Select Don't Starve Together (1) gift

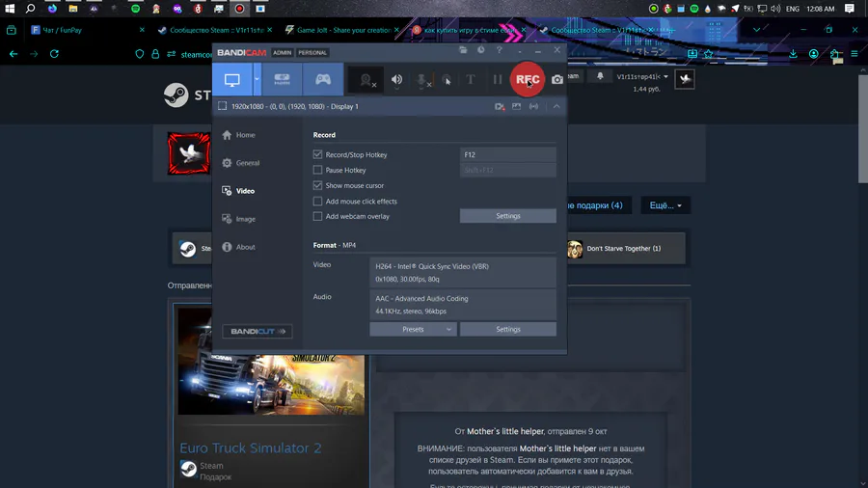click(624, 249)
